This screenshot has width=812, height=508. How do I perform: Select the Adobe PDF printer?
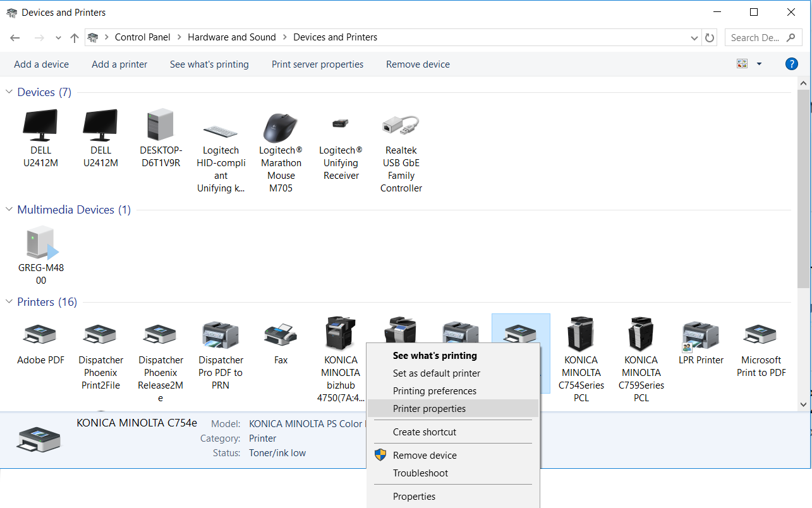pyautogui.click(x=40, y=334)
